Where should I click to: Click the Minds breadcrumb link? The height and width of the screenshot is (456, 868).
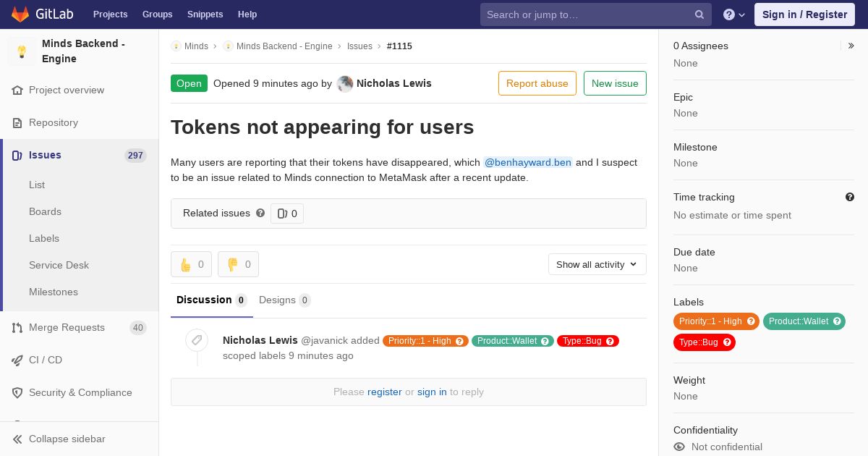pos(196,46)
